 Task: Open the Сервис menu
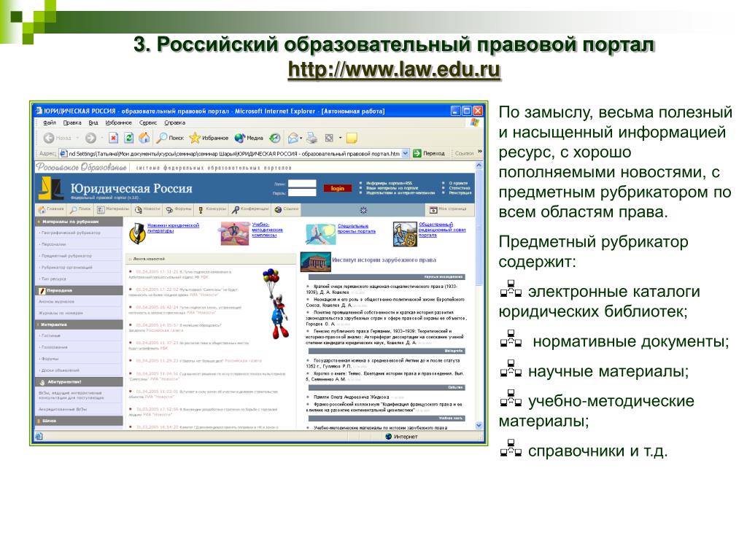pos(147,122)
